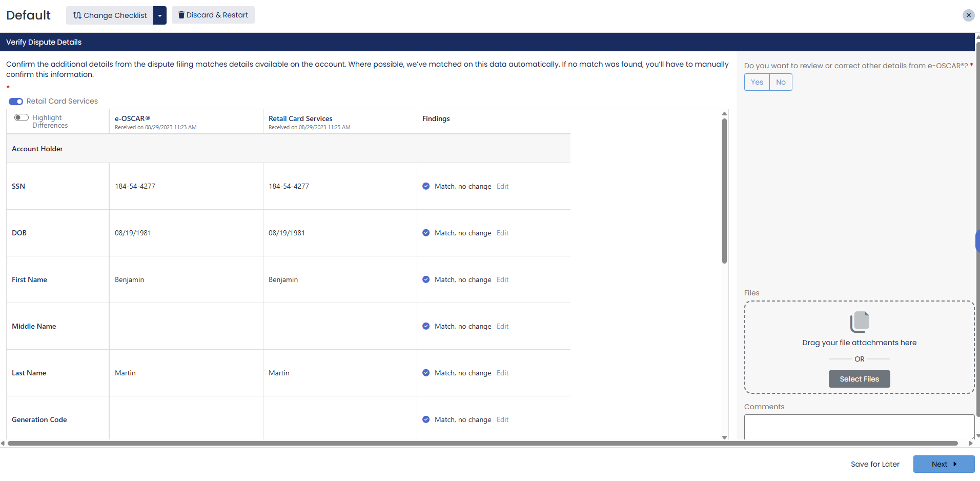This screenshot has height=481, width=980.
Task: Close the Default dialog with X
Action: click(x=968, y=15)
